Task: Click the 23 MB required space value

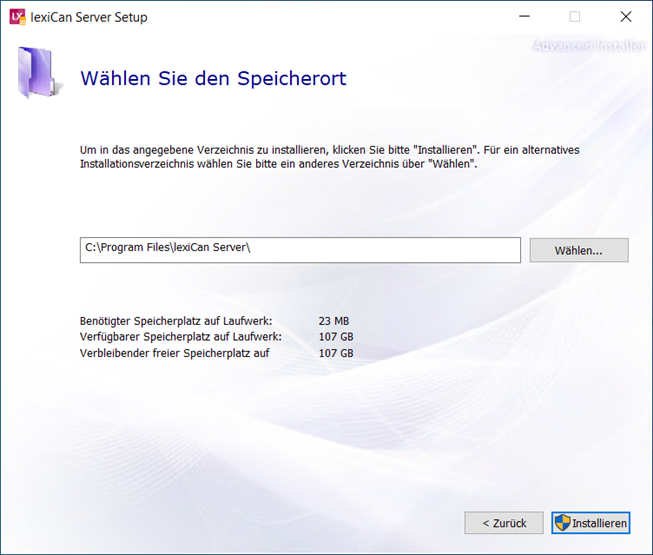Action: point(333,321)
